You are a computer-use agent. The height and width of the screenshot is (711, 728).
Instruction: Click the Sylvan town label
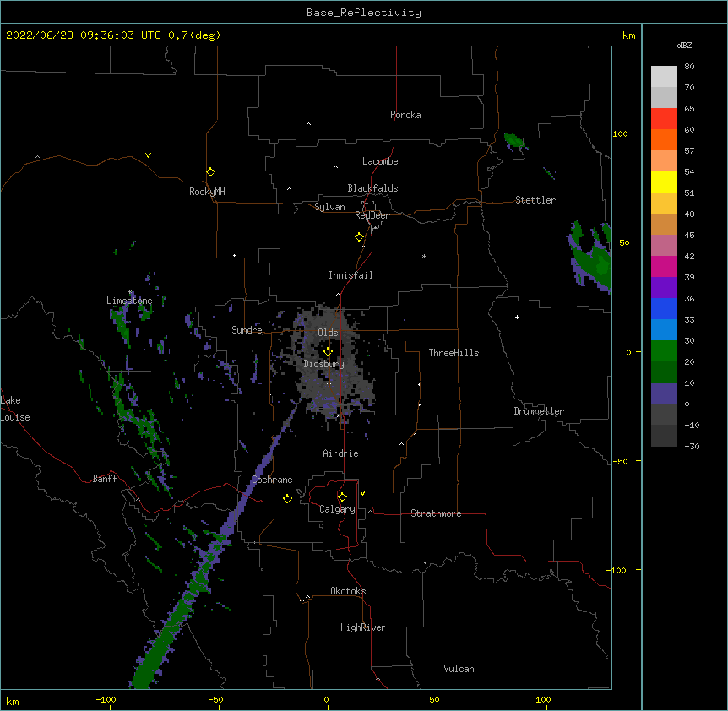[329, 207]
